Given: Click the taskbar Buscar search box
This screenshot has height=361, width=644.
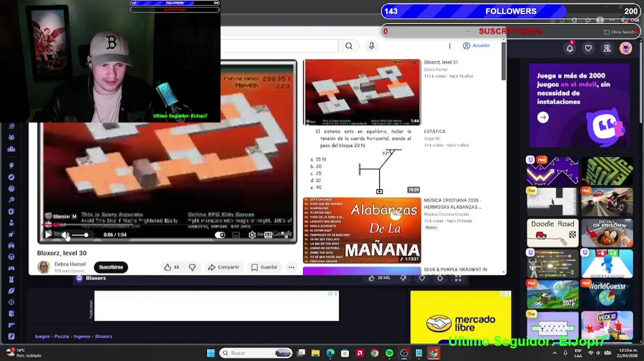Looking at the screenshot, I should click(257, 353).
